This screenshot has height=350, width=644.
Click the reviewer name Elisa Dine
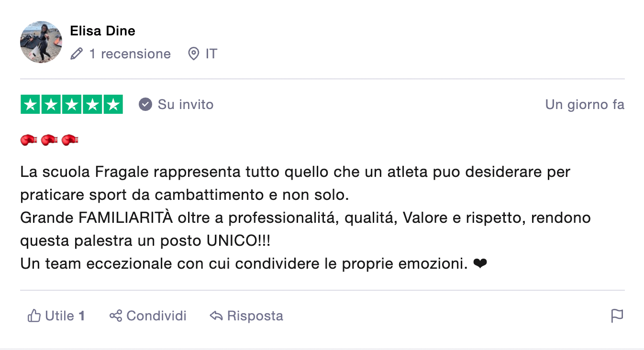[102, 31]
